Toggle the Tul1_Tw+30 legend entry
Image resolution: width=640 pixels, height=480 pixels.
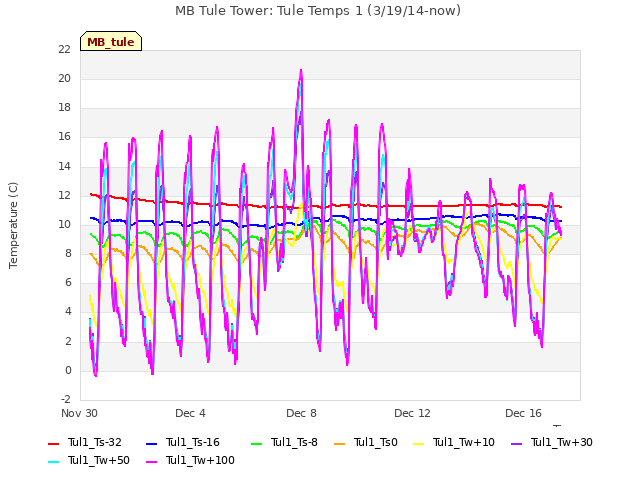(552, 442)
